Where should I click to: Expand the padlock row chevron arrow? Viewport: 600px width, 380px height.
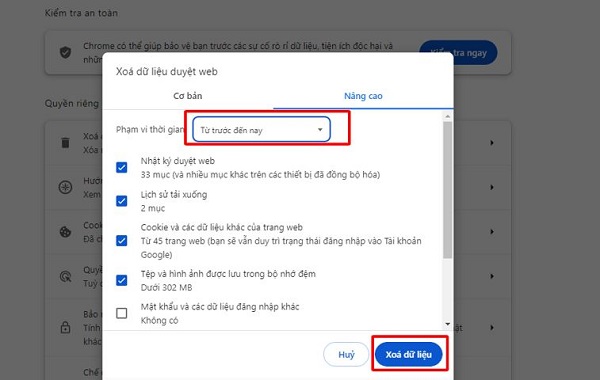(x=492, y=328)
